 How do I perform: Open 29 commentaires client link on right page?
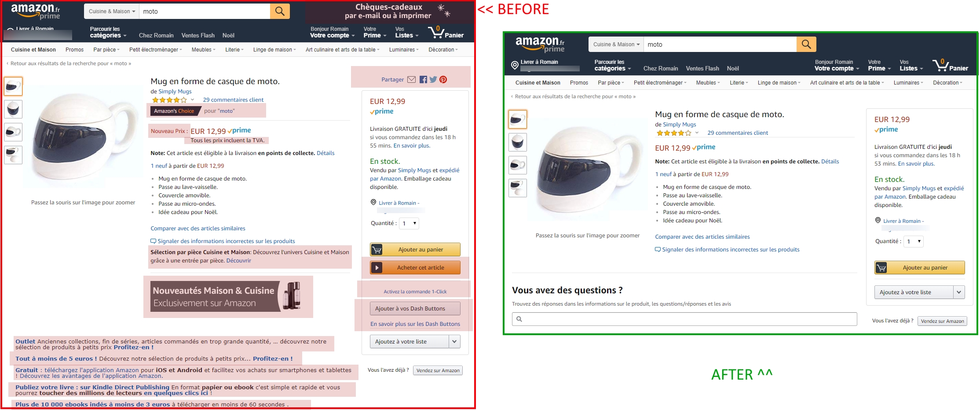(738, 133)
